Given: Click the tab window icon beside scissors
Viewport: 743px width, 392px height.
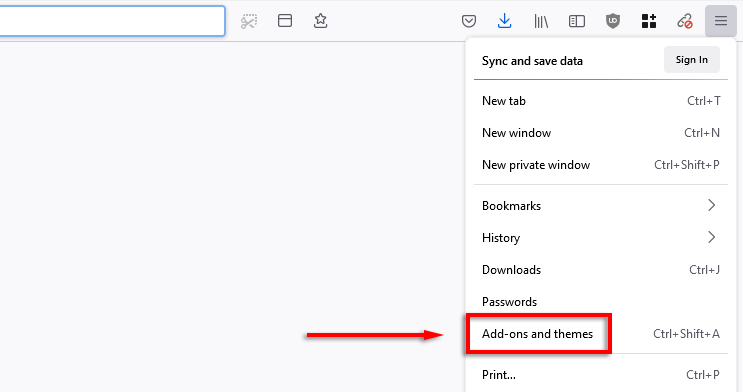Looking at the screenshot, I should tap(285, 21).
